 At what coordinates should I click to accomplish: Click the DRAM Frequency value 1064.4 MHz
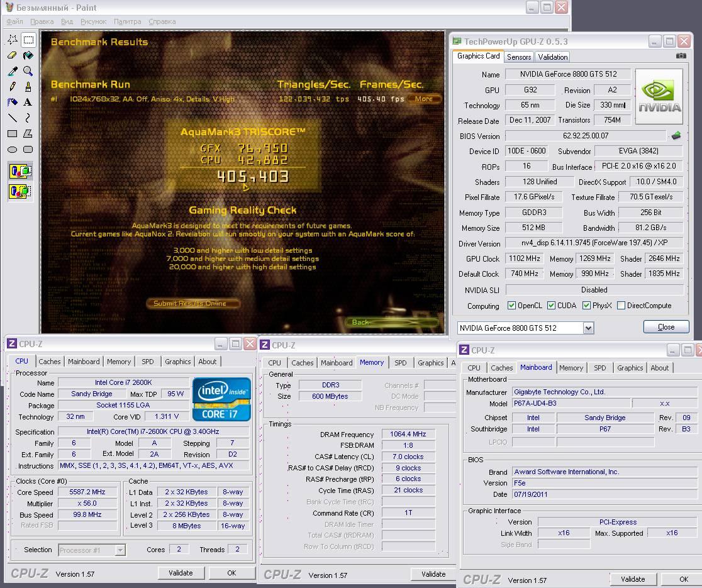pyautogui.click(x=408, y=434)
